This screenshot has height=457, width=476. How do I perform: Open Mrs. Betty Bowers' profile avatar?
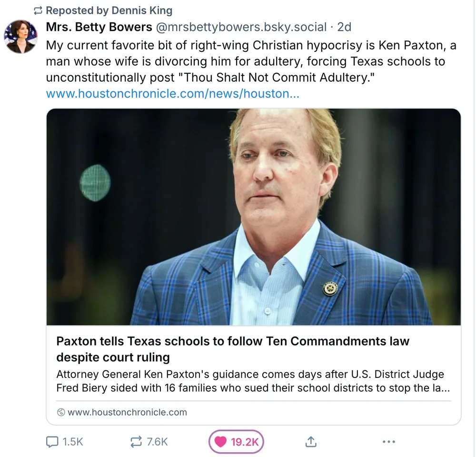click(x=20, y=37)
